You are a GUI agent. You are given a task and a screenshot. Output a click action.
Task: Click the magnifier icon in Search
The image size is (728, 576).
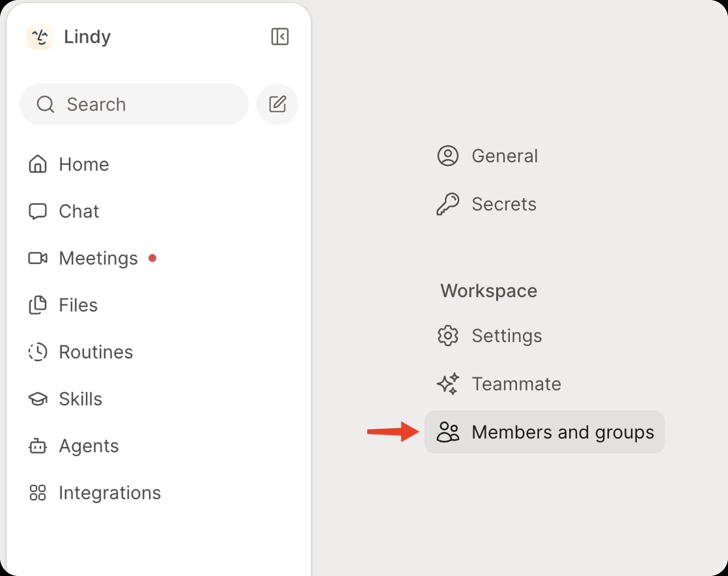pyautogui.click(x=45, y=104)
